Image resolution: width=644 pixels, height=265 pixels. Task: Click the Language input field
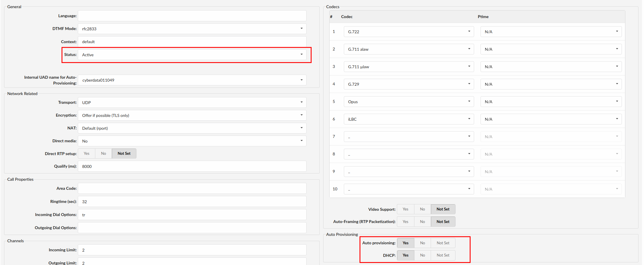point(192,16)
